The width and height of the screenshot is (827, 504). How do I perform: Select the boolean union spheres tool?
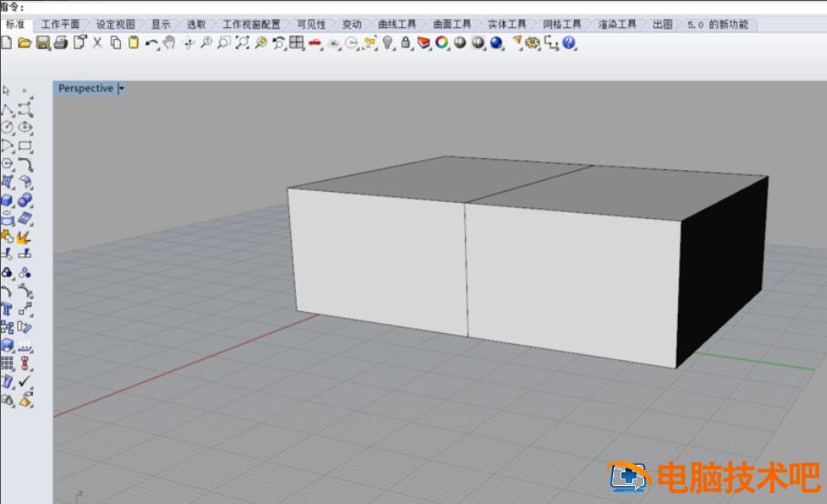click(25, 200)
